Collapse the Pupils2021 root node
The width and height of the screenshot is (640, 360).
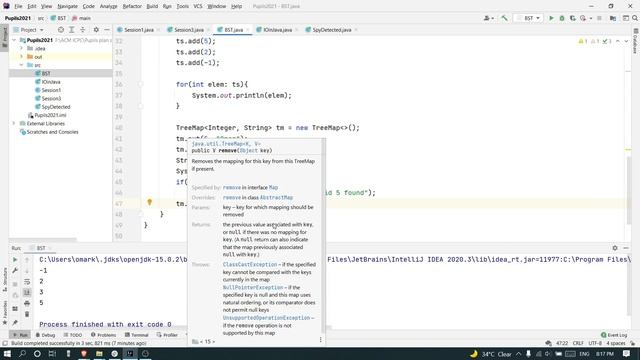tap(14, 40)
